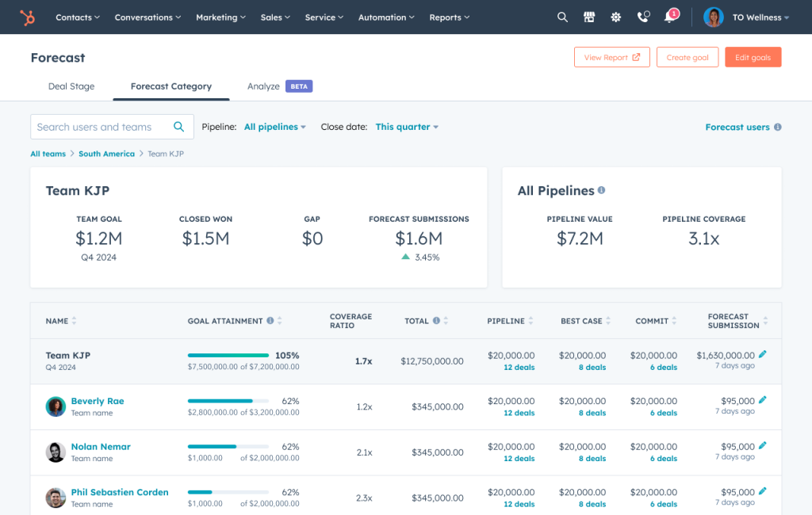
Task: Edit Beverly Rae's forecast submission pencil
Action: coord(763,400)
